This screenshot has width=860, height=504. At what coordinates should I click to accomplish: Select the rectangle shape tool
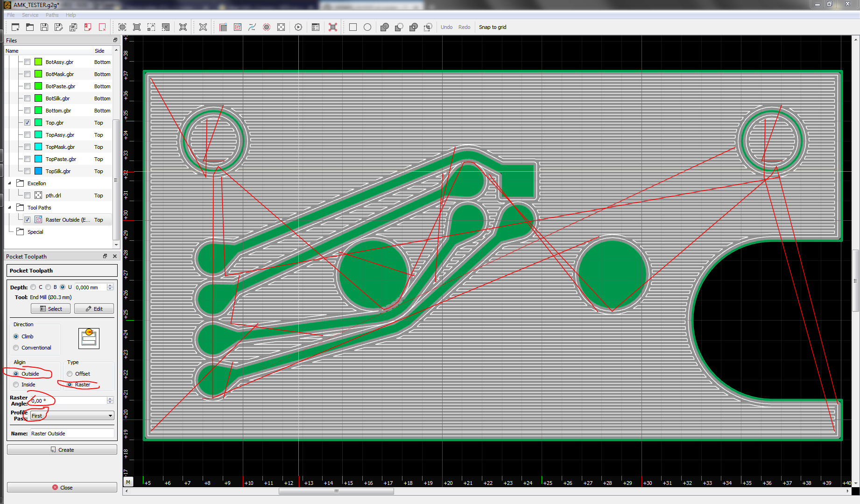353,27
